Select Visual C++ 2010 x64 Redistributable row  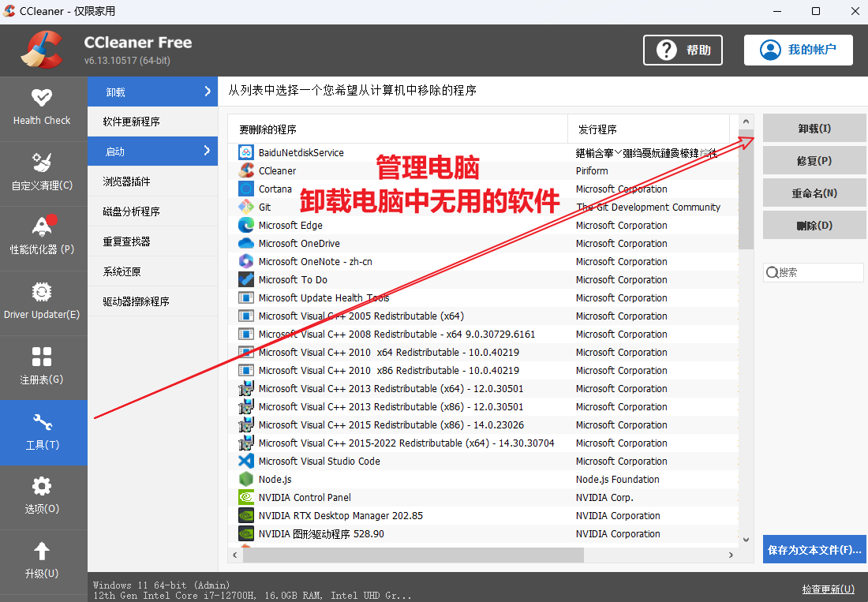click(x=483, y=352)
